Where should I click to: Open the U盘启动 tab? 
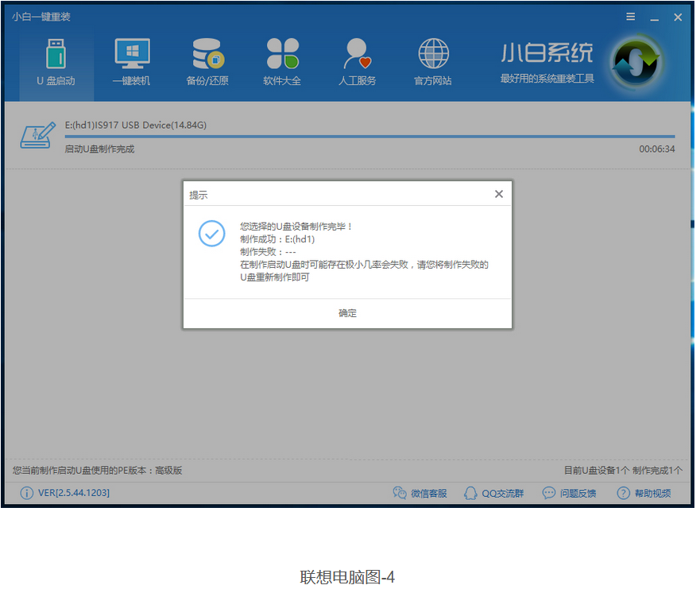[x=56, y=63]
